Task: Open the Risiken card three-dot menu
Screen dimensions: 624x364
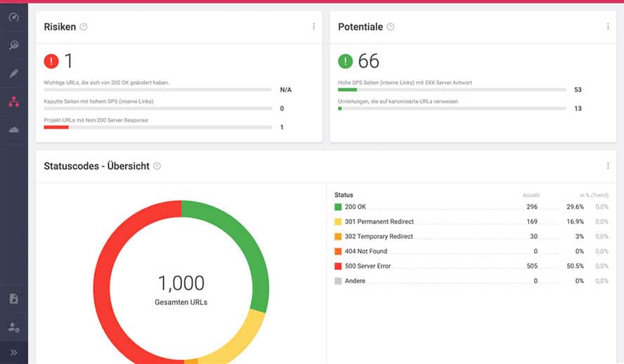Action: point(313,26)
